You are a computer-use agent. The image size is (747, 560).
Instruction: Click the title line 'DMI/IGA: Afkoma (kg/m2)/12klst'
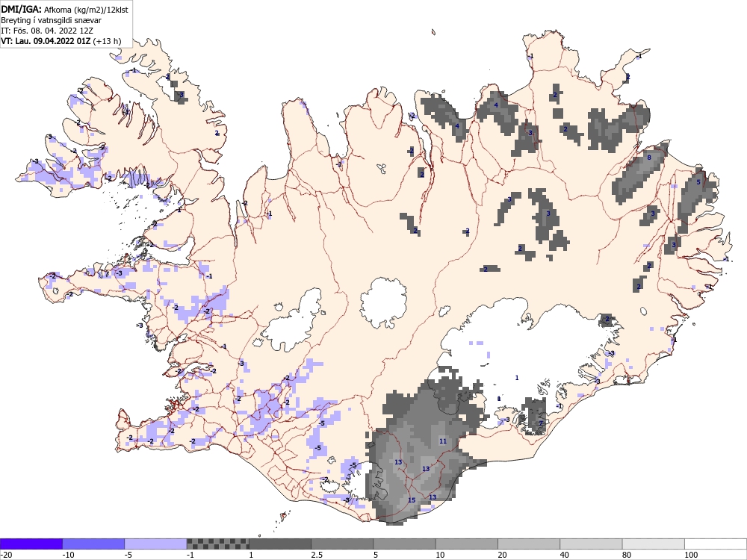coord(64,9)
